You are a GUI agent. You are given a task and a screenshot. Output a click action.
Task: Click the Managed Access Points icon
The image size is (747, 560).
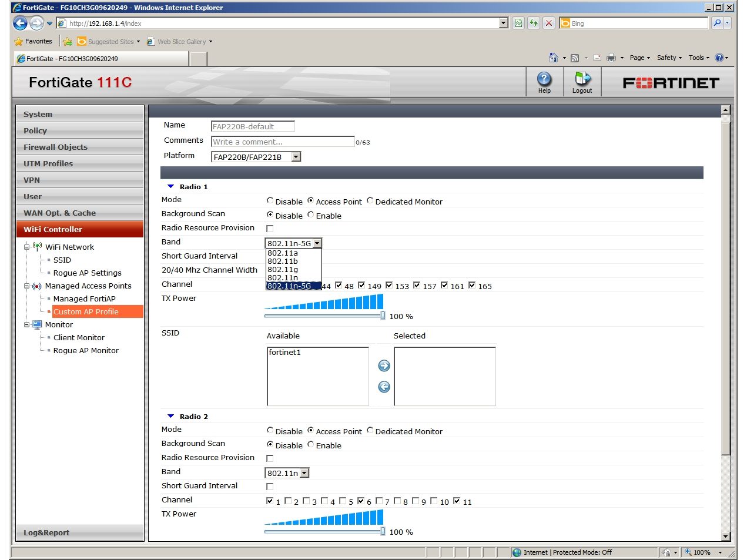click(37, 286)
